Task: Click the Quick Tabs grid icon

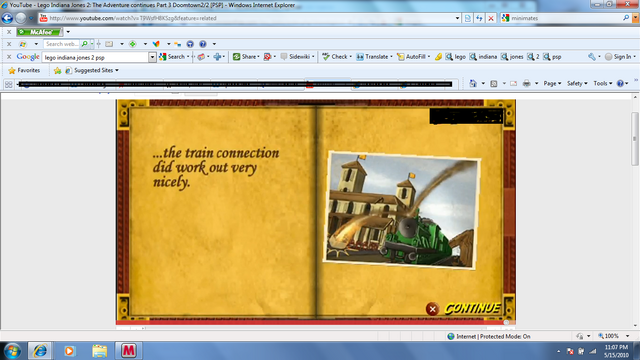Action: click(9, 84)
